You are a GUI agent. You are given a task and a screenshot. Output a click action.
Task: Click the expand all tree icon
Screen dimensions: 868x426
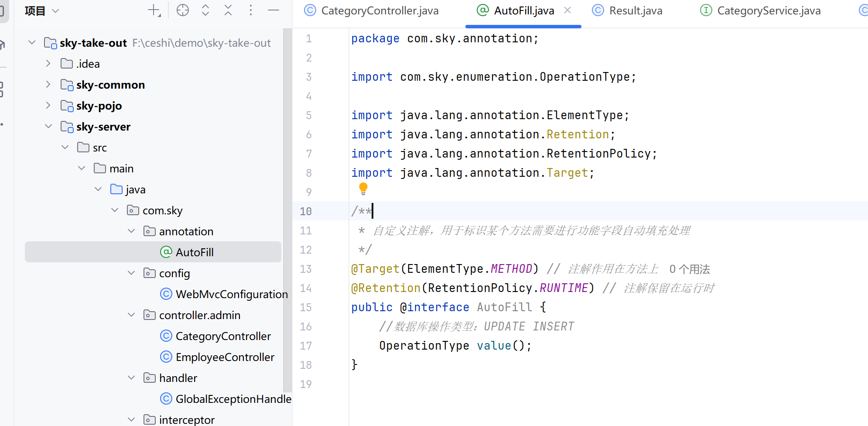pos(205,10)
